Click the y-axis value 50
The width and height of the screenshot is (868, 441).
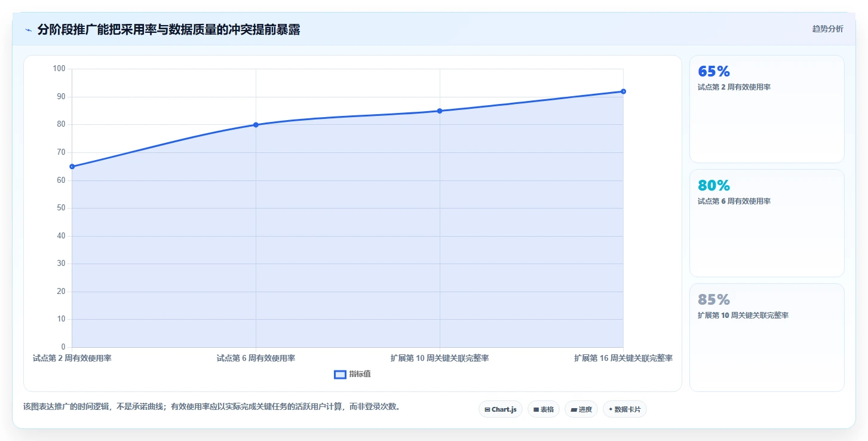[61, 208]
